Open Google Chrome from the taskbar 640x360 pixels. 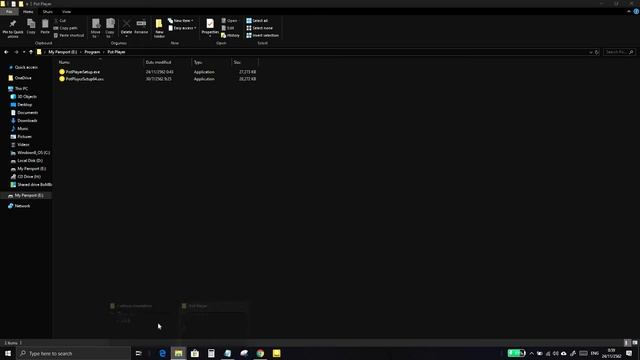(260, 353)
